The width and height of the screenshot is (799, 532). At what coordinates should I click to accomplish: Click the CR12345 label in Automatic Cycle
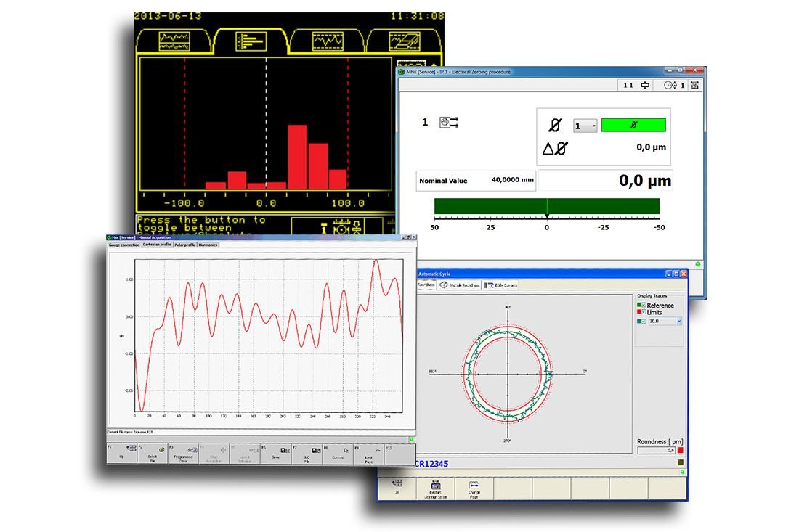pyautogui.click(x=432, y=464)
